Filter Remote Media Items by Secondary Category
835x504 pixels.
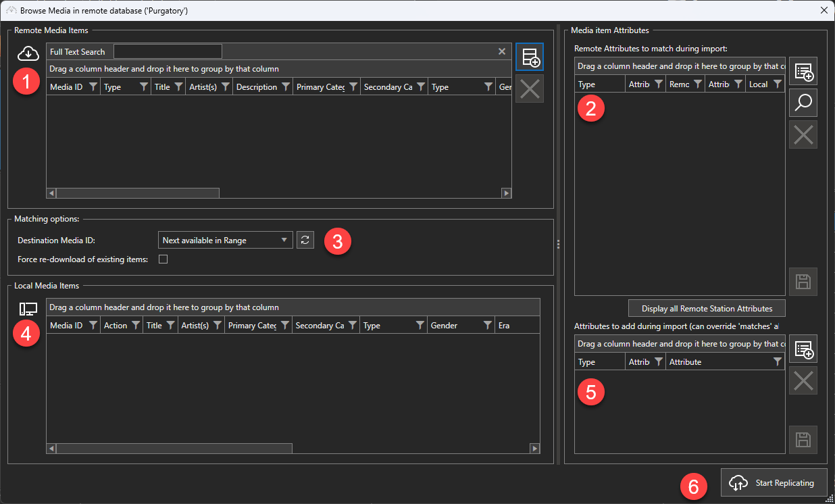click(421, 86)
